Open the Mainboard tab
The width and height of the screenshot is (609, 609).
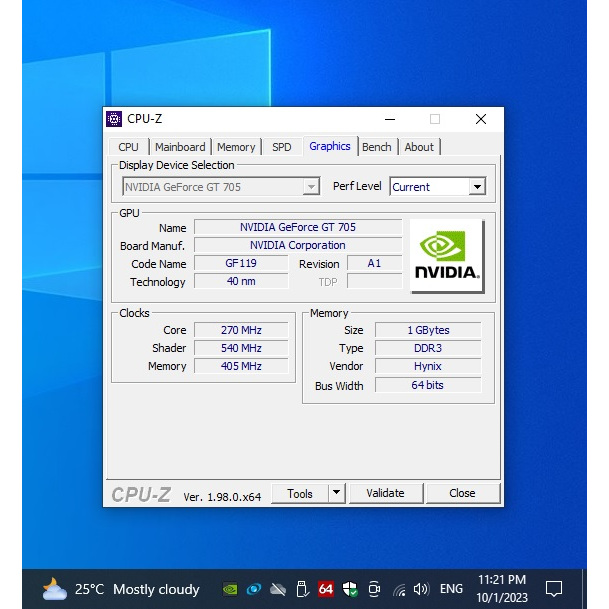click(180, 147)
